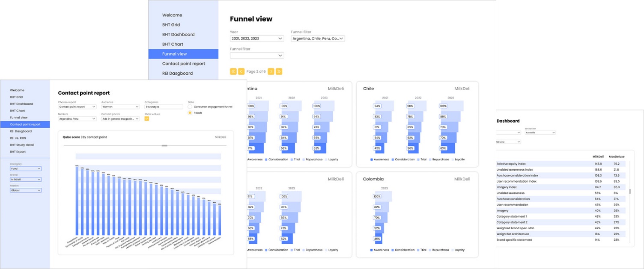Go to first page of funnel results
This screenshot has height=269, width=644.
pyautogui.click(x=233, y=71)
